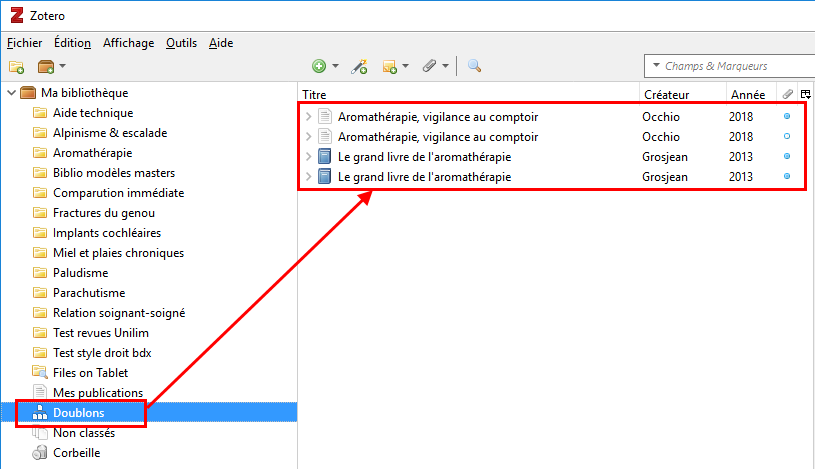The width and height of the screenshot is (815, 469).
Task: Open the Corbeille trash
Action: tap(76, 453)
